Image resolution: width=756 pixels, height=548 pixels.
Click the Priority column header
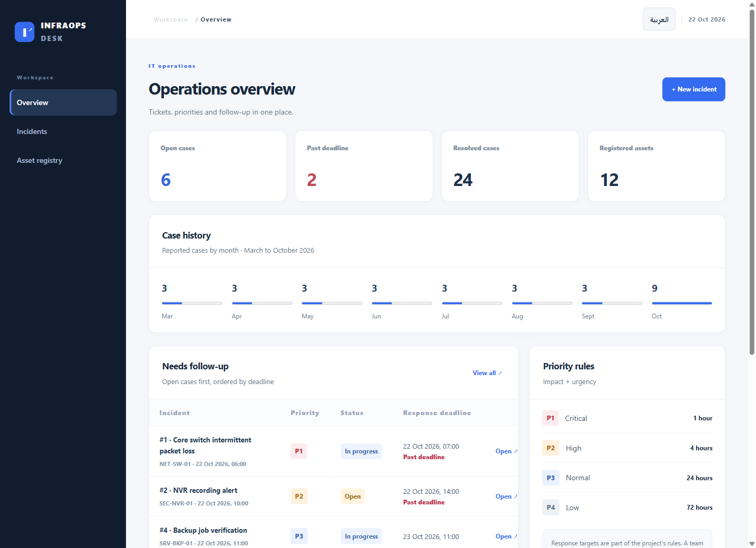305,413
